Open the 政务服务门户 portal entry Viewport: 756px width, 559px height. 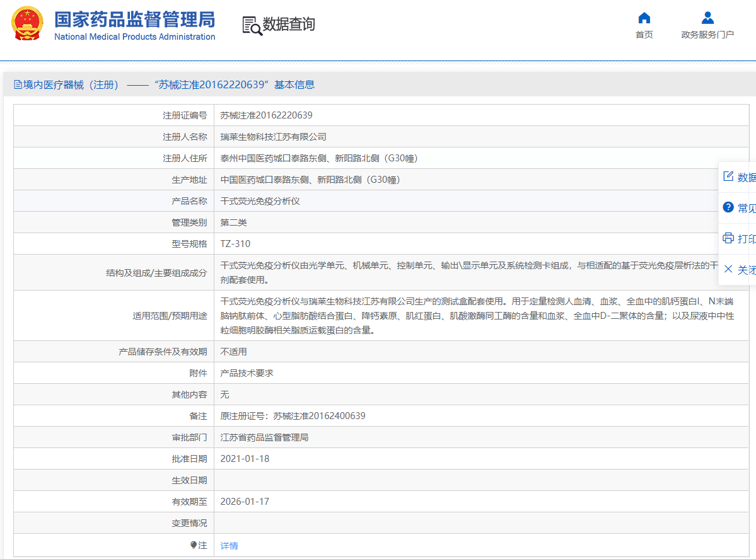(x=707, y=35)
